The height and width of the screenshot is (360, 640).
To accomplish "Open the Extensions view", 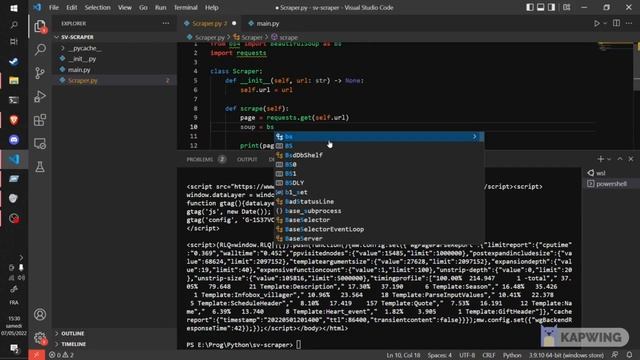I will pyautogui.click(x=40, y=120).
